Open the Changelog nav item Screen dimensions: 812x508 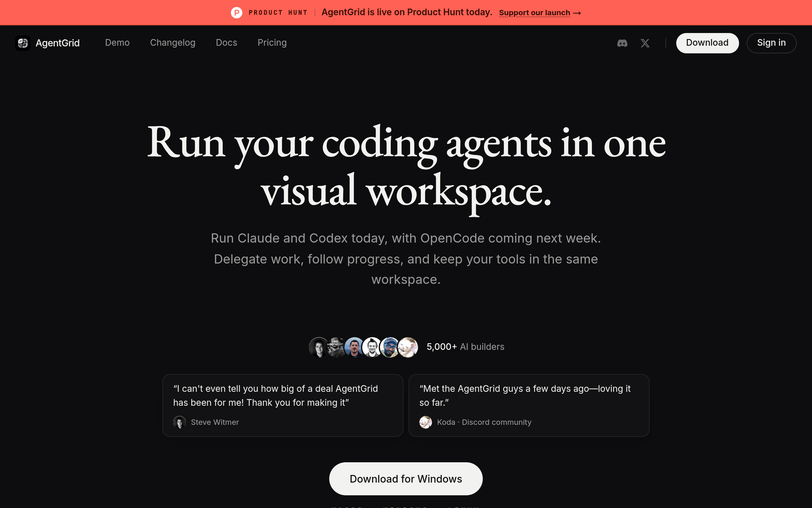[x=173, y=43]
